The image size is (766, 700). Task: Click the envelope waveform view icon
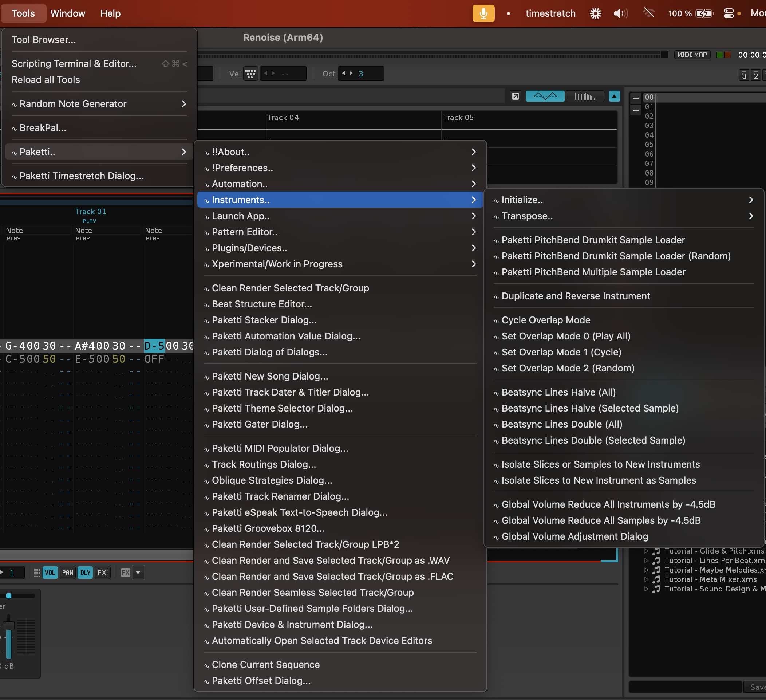545,96
